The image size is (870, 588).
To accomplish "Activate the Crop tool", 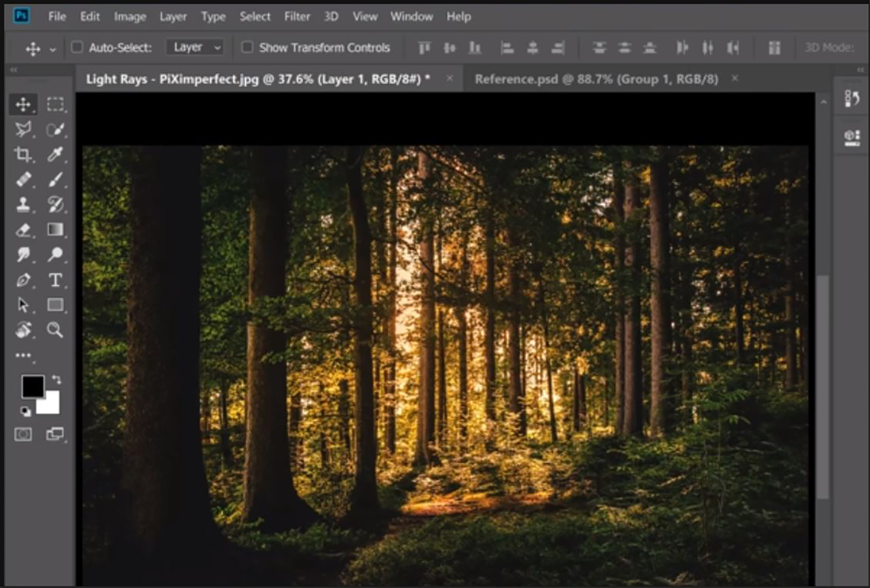I will [x=23, y=154].
